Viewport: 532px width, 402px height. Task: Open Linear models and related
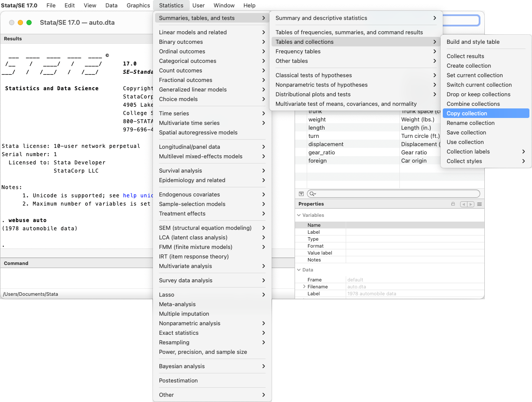click(212, 32)
